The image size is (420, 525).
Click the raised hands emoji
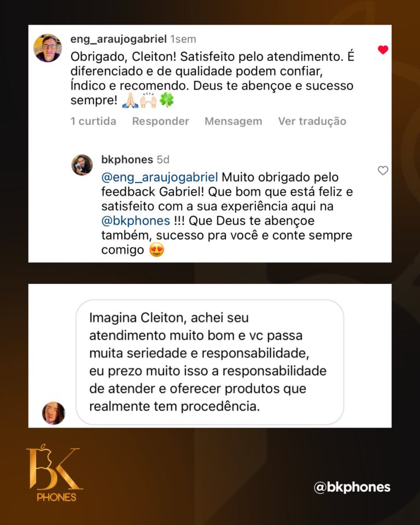148,100
